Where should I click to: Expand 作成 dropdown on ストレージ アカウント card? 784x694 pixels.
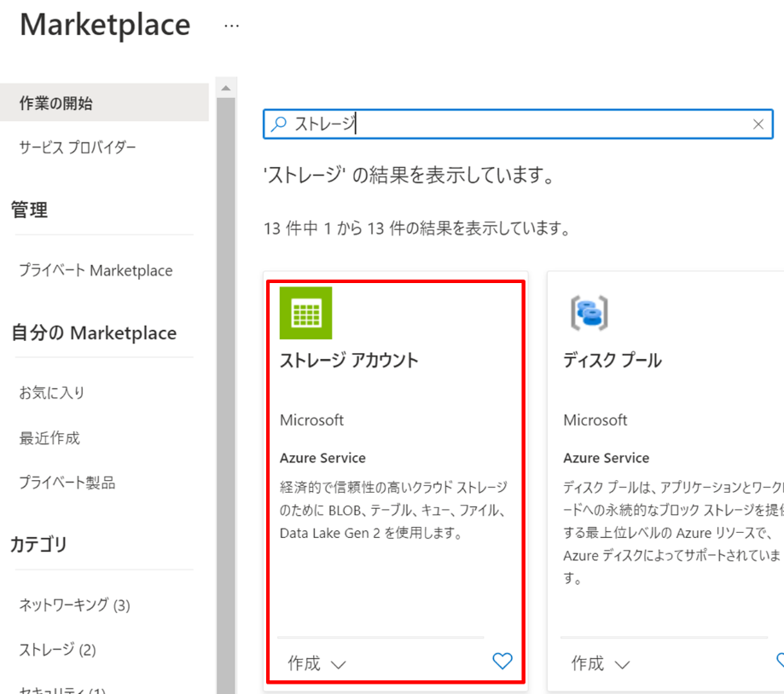pyautogui.click(x=317, y=663)
